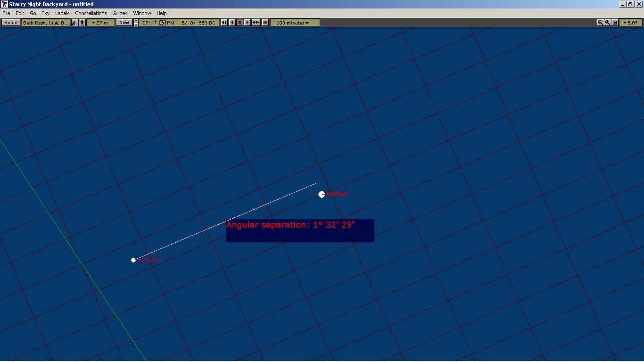This screenshot has height=362, width=644.
Task: Set the time with the Now button
Action: pyautogui.click(x=124, y=23)
